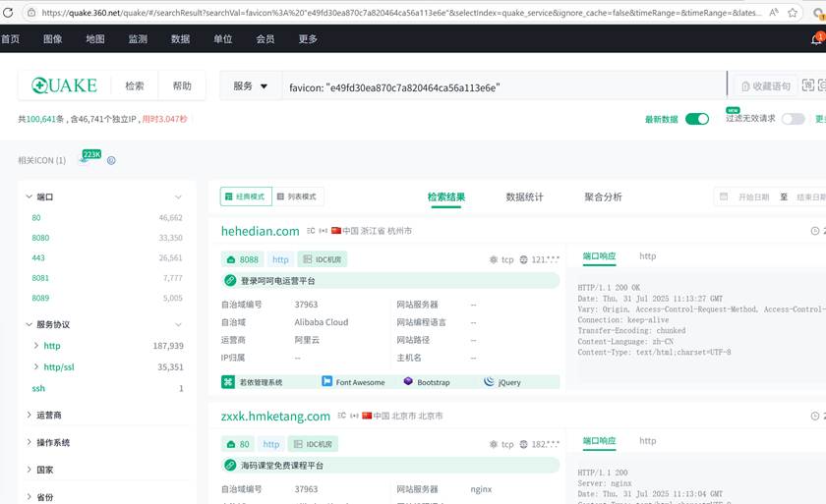Click the 检索 link beside the logo
Image resolution: width=826 pixels, height=504 pixels.
pyautogui.click(x=135, y=85)
